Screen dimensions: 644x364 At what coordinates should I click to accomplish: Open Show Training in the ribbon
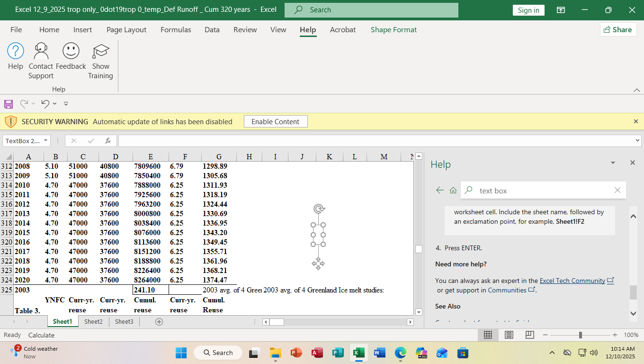[100, 51]
